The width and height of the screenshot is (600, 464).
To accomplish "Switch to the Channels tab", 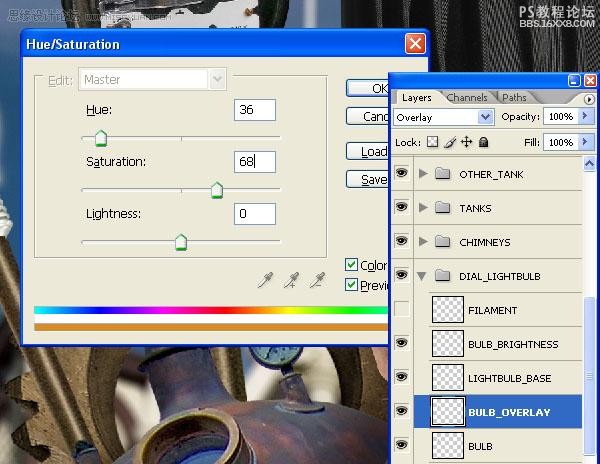I will pos(467,98).
